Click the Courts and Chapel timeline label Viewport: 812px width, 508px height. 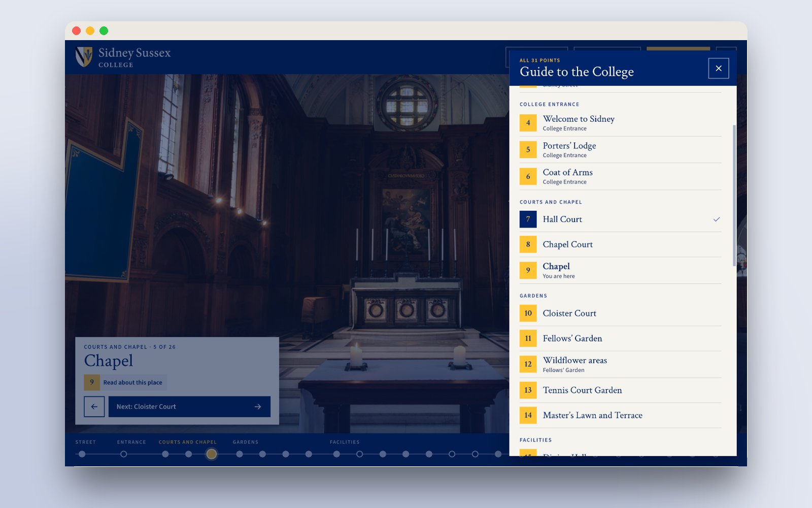188,442
